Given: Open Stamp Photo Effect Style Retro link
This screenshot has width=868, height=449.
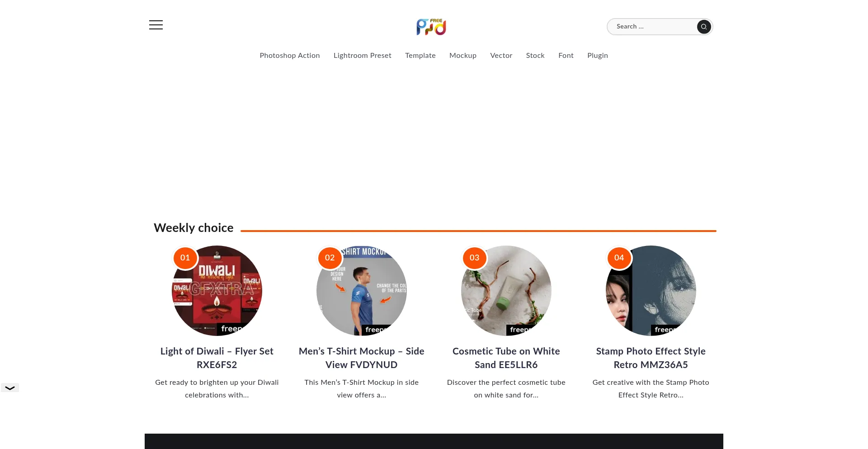Looking at the screenshot, I should pos(651,358).
